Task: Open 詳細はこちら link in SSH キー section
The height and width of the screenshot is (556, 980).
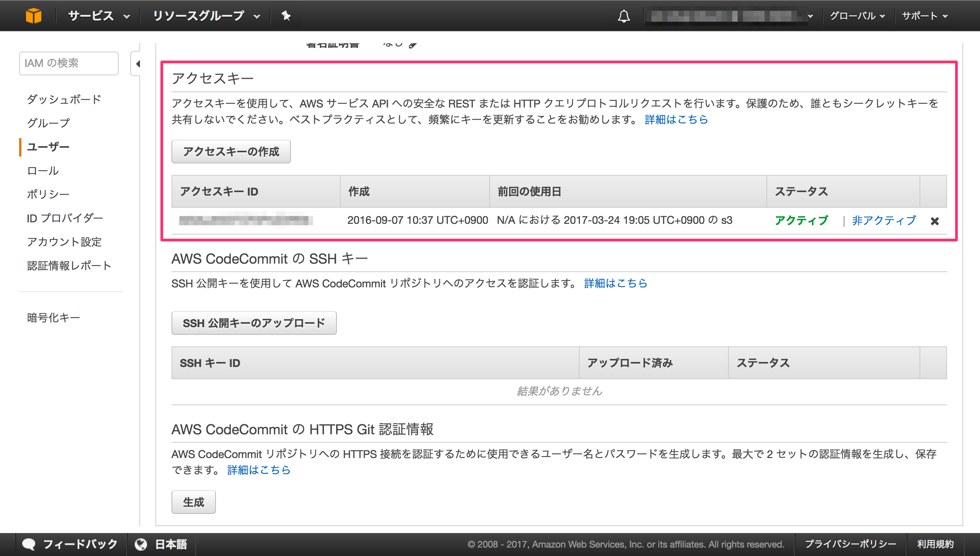Action: pos(616,283)
